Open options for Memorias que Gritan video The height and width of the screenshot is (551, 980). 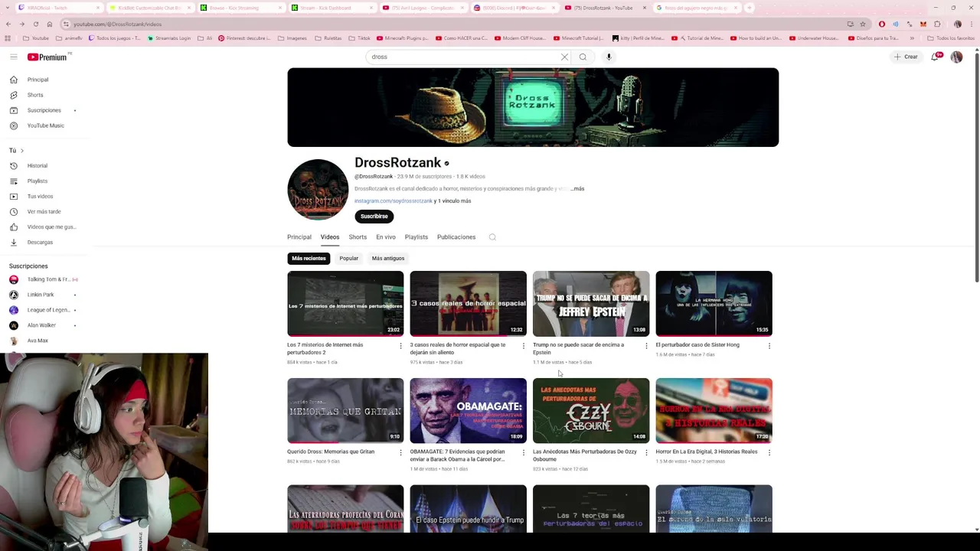pyautogui.click(x=400, y=452)
